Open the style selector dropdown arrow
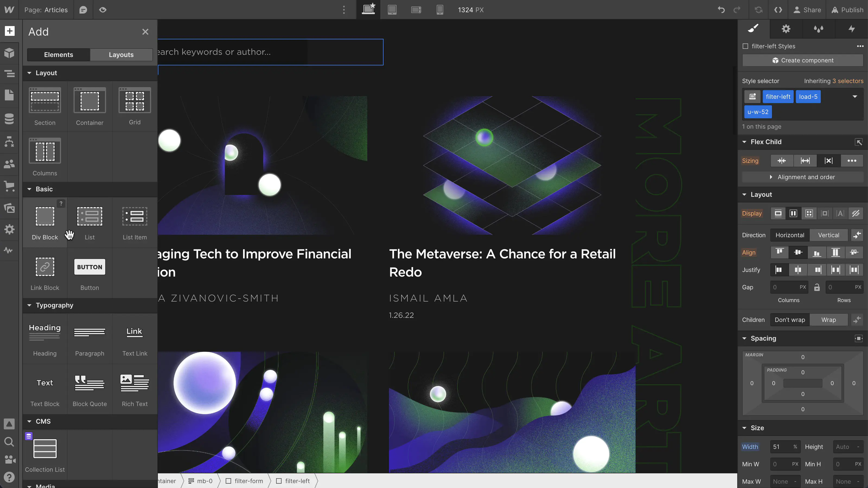 (x=854, y=97)
